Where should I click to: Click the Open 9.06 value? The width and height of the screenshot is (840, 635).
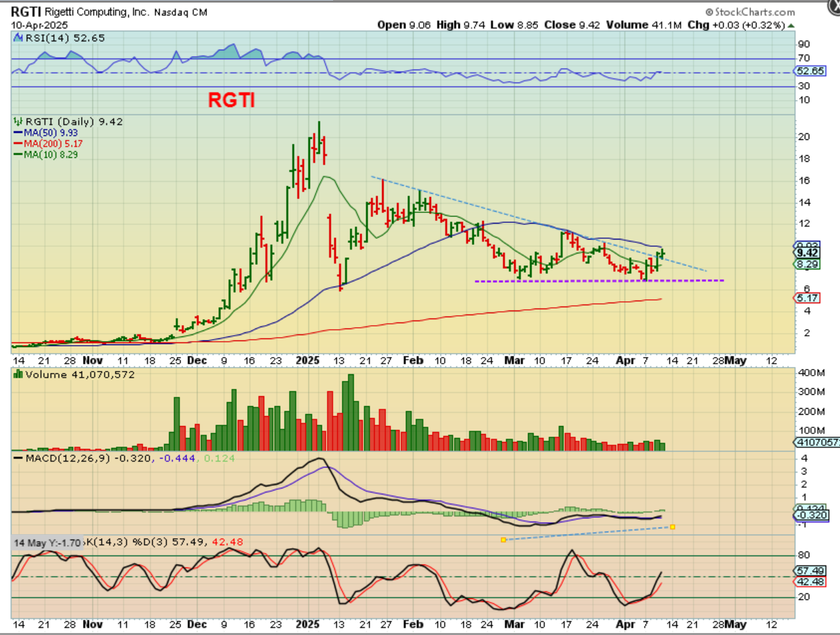coord(404,25)
